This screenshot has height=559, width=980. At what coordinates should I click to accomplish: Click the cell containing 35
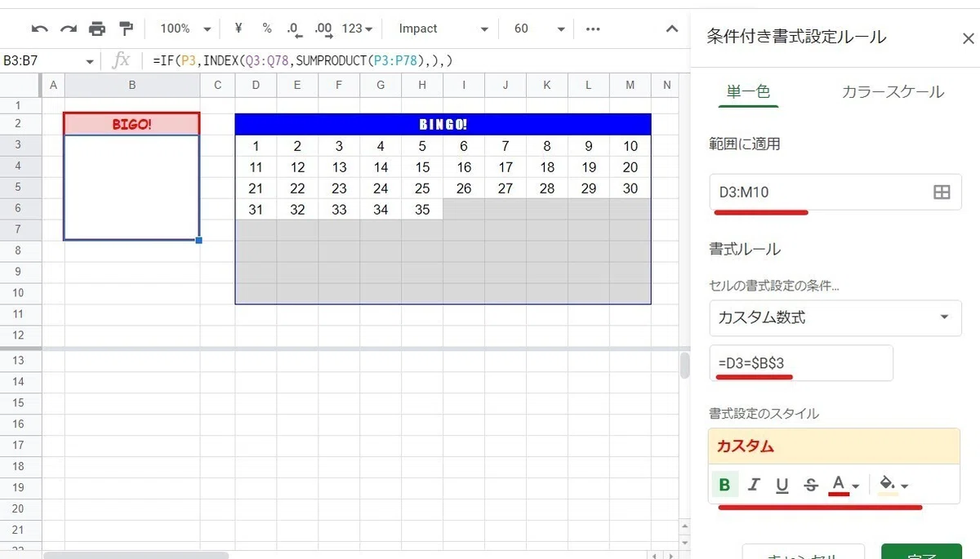point(422,210)
